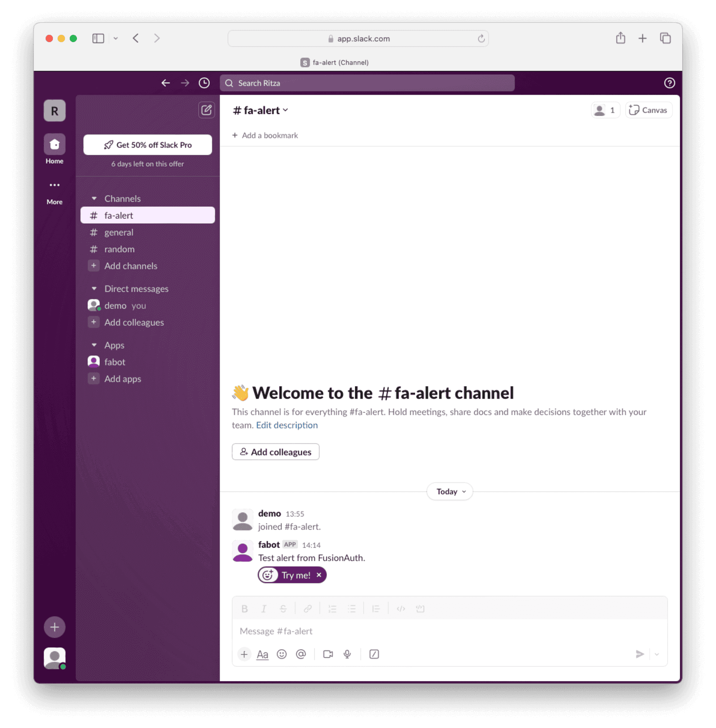716x728 pixels.
Task: Click the italic formatting icon
Action: 264,609
